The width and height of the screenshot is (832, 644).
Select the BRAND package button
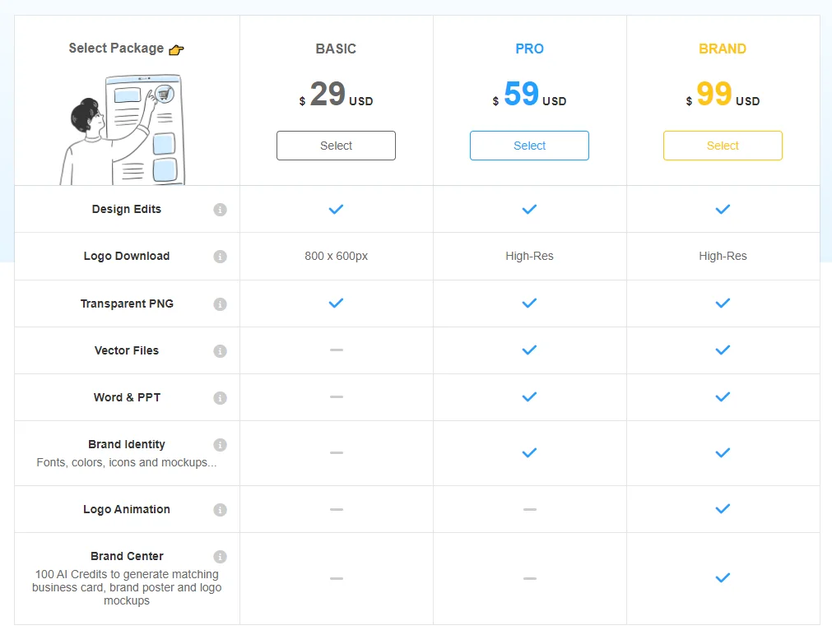tap(723, 146)
